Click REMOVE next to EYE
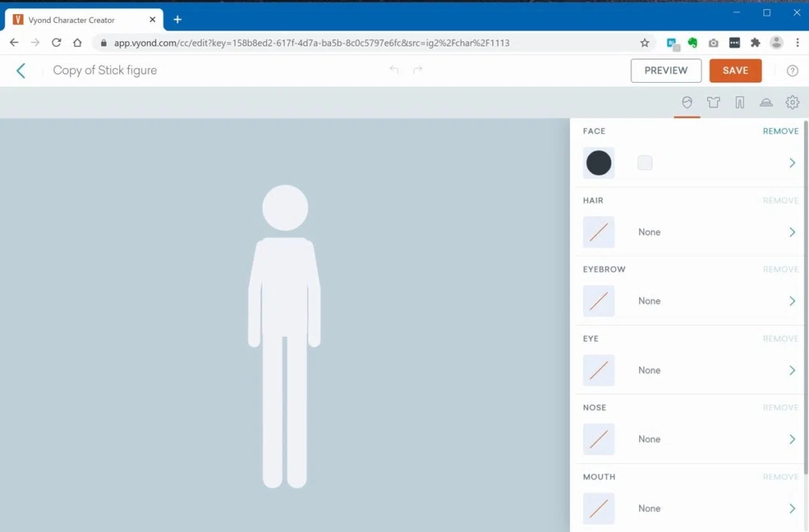 pos(781,338)
